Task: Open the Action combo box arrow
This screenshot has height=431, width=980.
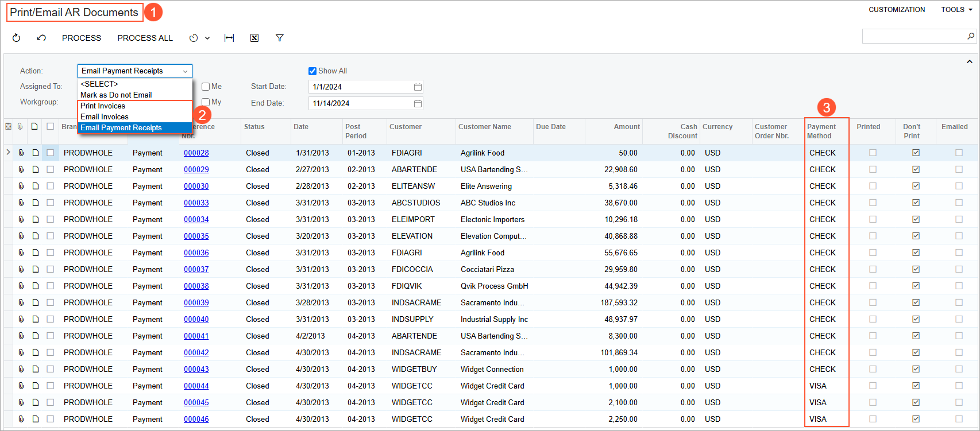Action: (185, 71)
